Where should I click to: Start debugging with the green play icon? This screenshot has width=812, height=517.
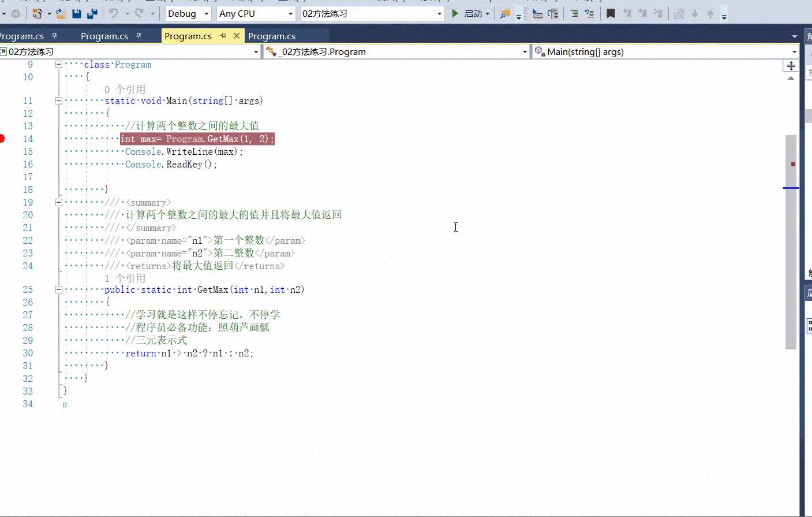455,13
